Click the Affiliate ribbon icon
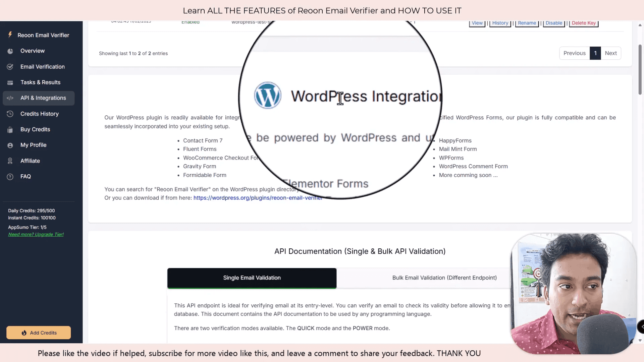Screen dimensions: 644x362 [x=10, y=161]
